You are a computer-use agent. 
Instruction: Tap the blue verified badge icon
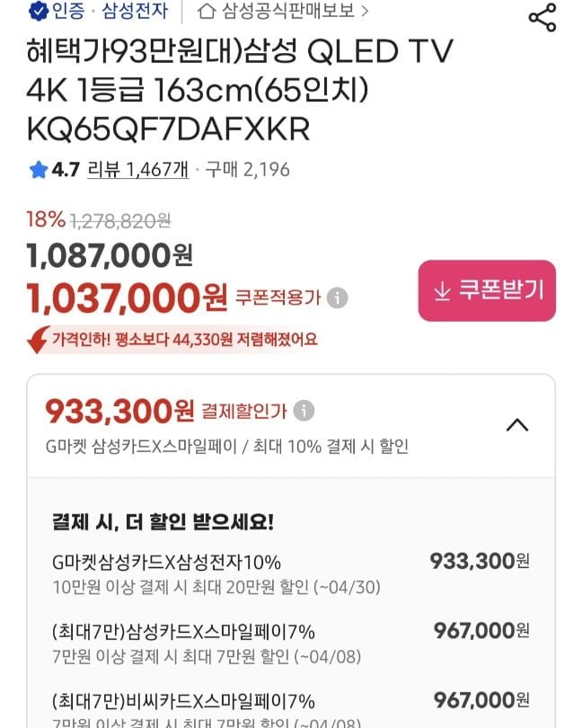(x=39, y=12)
